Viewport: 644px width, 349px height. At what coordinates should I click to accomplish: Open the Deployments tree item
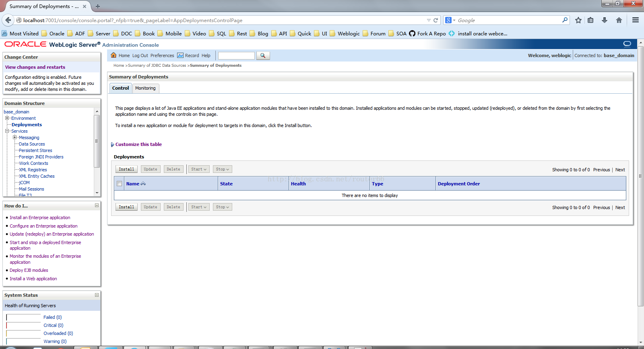[27, 125]
